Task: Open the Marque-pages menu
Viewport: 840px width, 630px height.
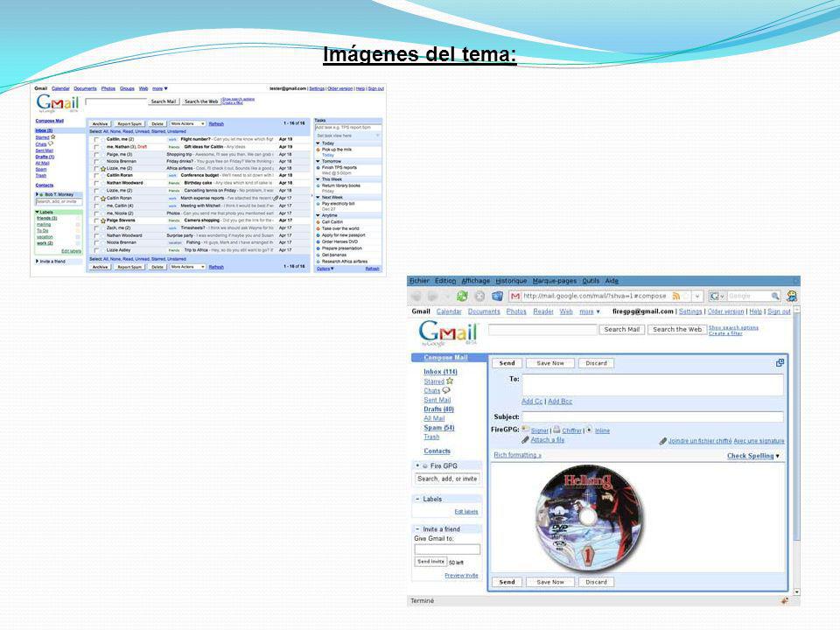Action: 555,281
